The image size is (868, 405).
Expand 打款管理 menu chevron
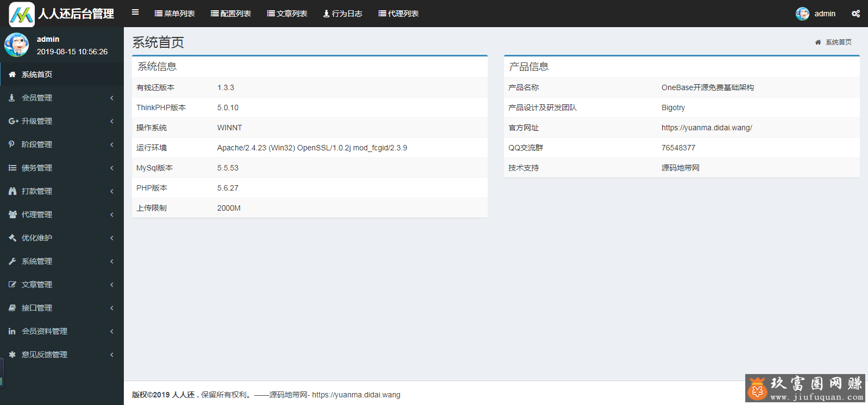pyautogui.click(x=112, y=191)
